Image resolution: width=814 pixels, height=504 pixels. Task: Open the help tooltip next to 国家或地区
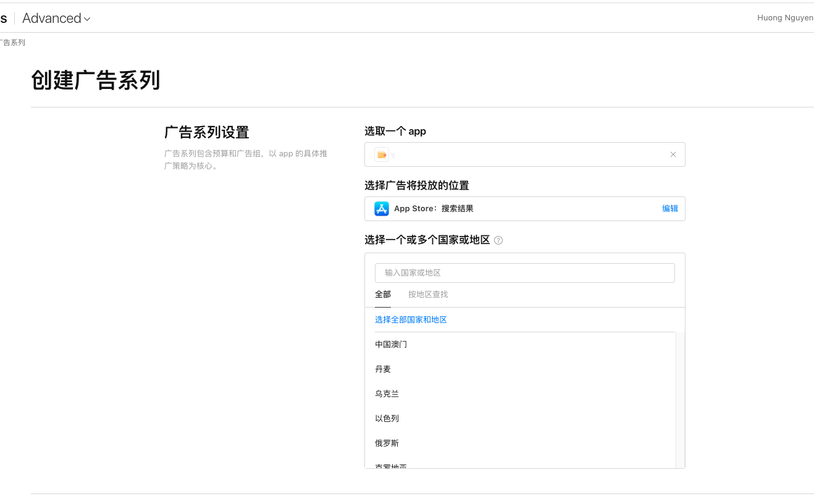(498, 240)
